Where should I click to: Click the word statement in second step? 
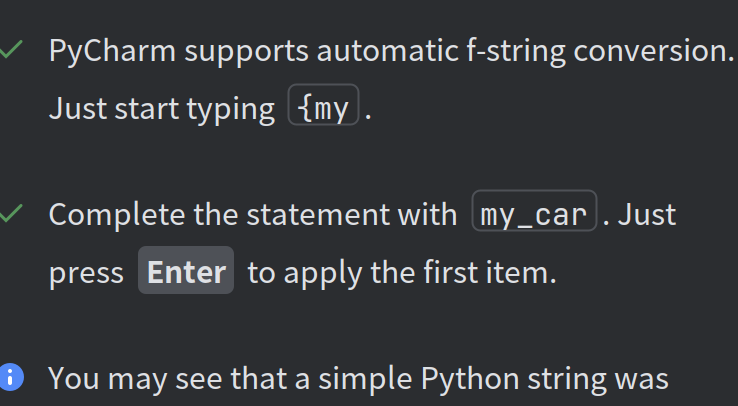[x=318, y=215]
